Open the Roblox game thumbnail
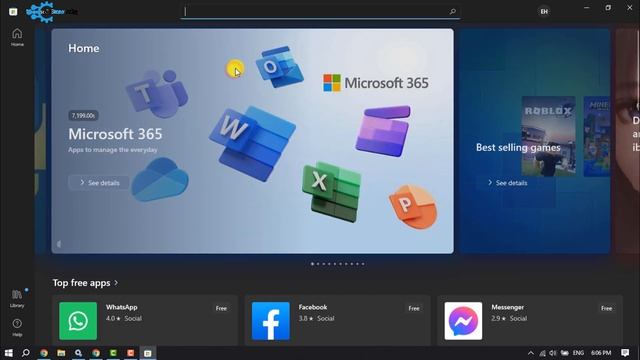 [548, 136]
